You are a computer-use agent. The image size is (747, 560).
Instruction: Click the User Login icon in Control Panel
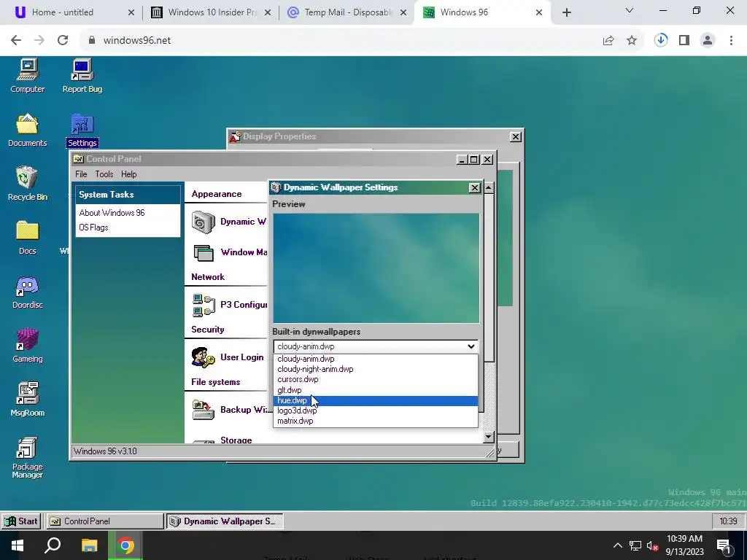pyautogui.click(x=204, y=357)
